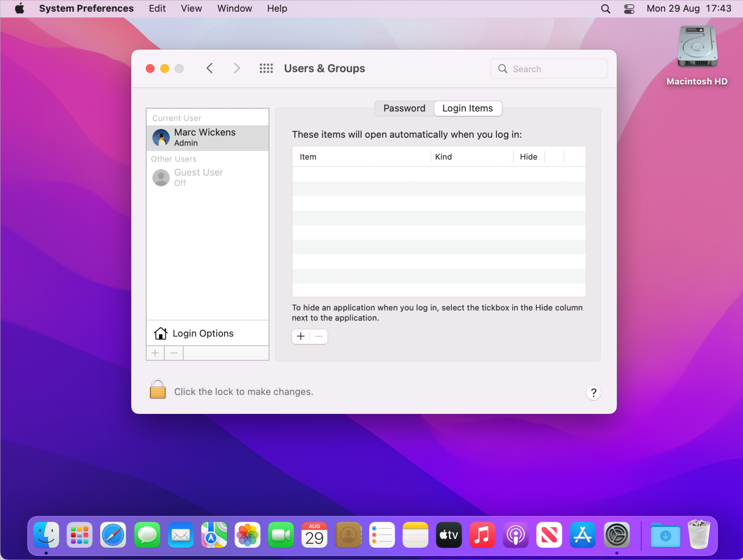Viewport: 743px width, 560px height.
Task: Click the Search field
Action: pos(549,69)
